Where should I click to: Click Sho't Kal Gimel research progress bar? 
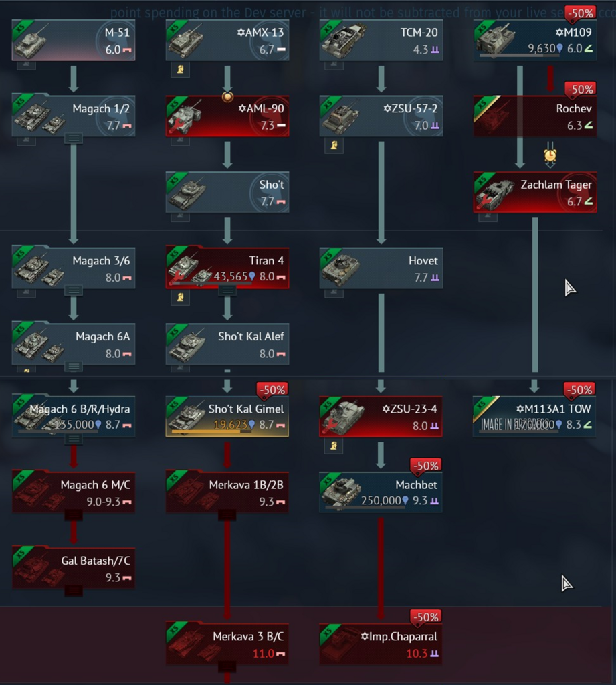pos(211,431)
